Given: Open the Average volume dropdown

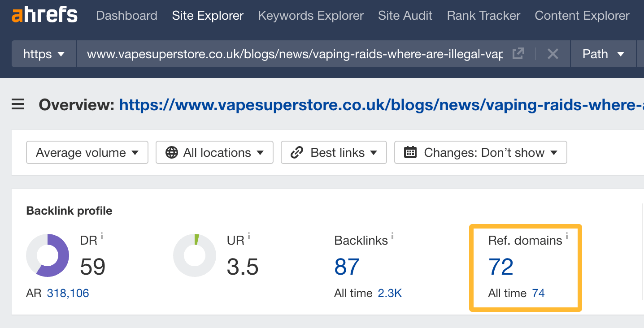Looking at the screenshot, I should pyautogui.click(x=87, y=152).
